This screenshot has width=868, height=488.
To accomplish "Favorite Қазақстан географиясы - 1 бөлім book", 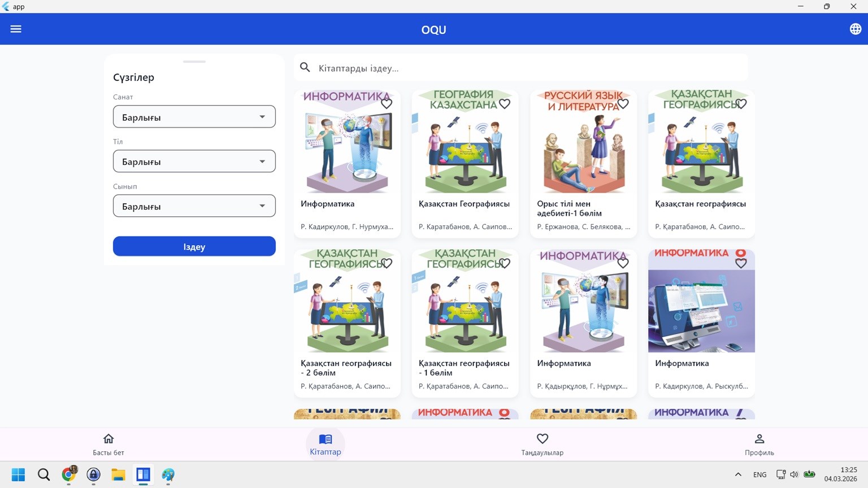I will 505,263.
